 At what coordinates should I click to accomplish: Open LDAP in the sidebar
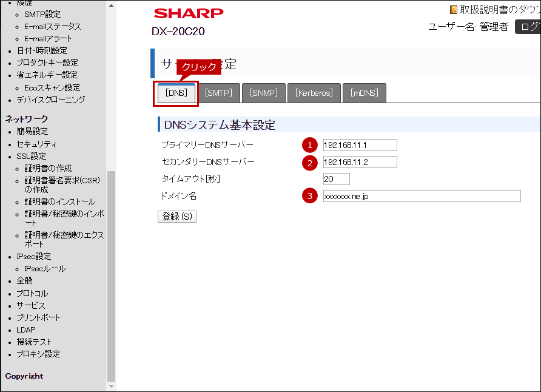click(x=26, y=330)
